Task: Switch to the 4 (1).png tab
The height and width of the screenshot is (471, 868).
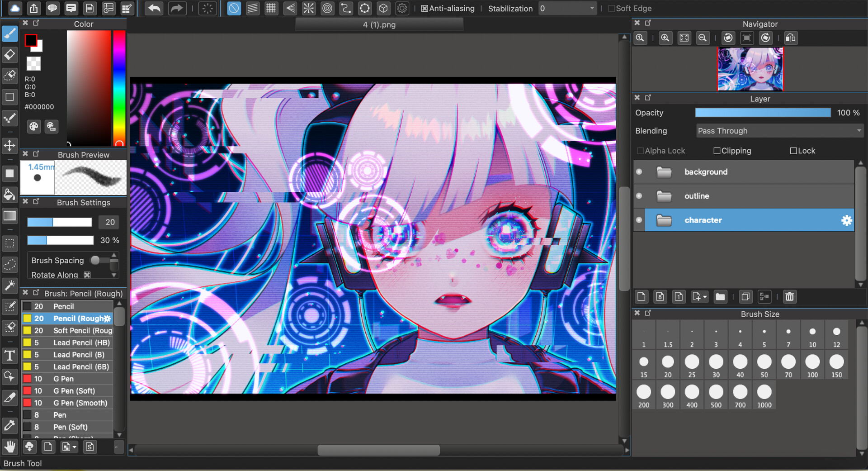Action: [379, 24]
